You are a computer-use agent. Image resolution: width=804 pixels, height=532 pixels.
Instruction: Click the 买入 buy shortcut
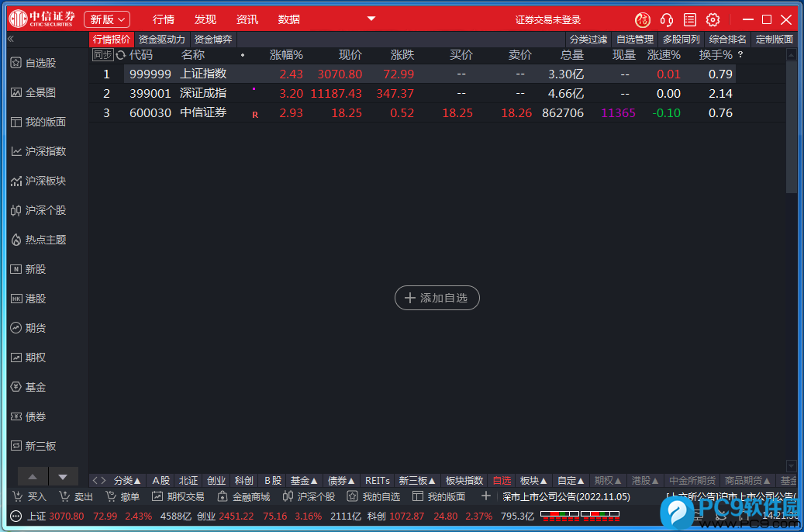[x=29, y=496]
